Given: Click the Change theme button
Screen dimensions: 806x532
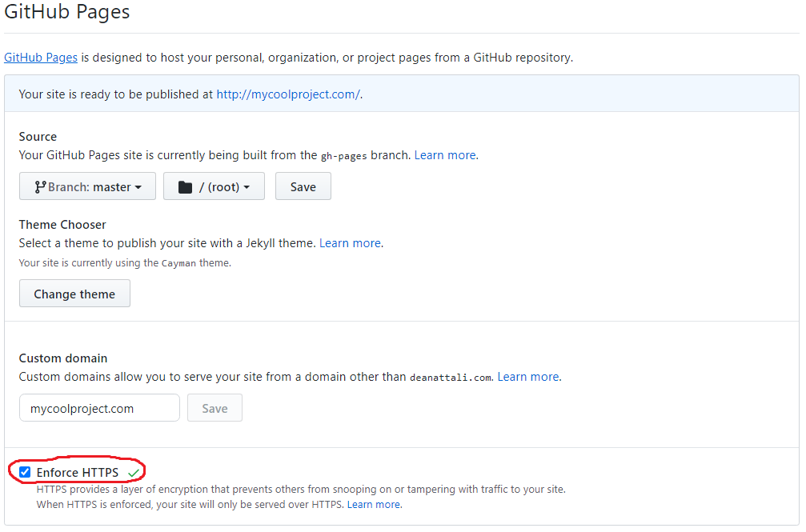Looking at the screenshot, I should 74,294.
